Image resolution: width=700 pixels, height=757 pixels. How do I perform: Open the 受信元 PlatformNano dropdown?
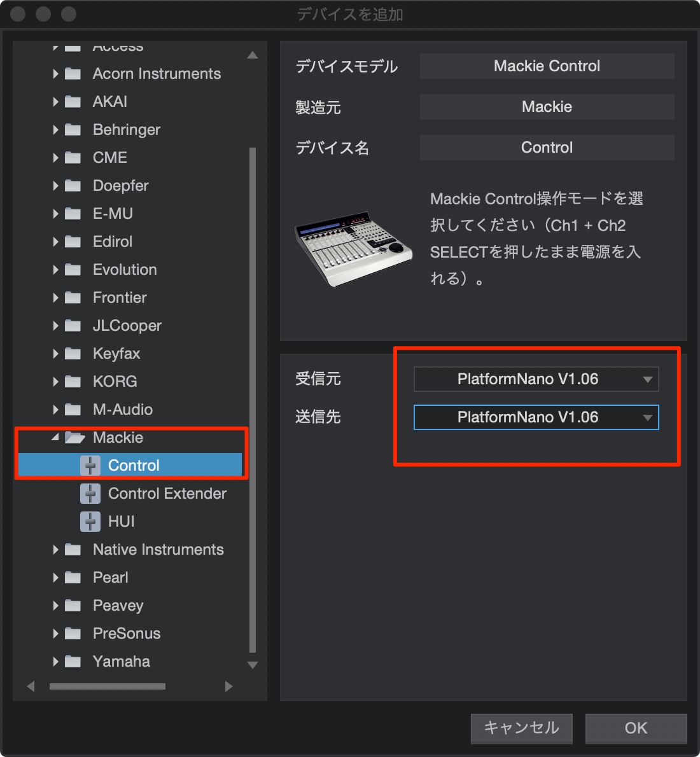click(536, 379)
